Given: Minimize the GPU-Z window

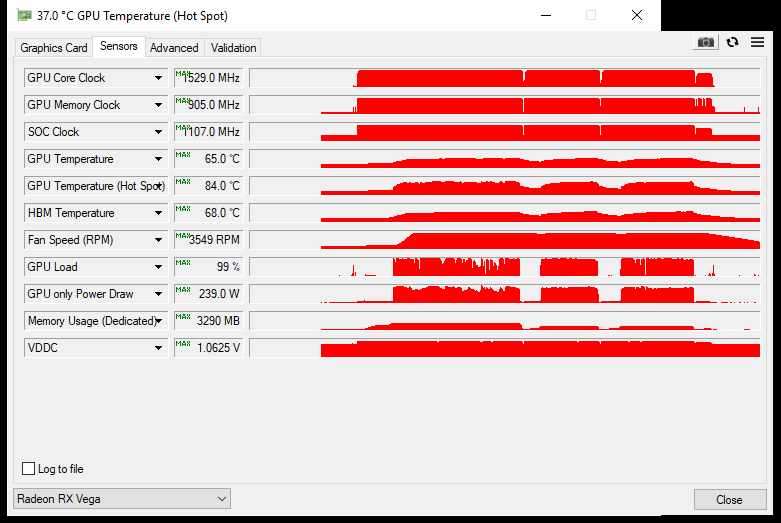Looking at the screenshot, I should (x=546, y=15).
